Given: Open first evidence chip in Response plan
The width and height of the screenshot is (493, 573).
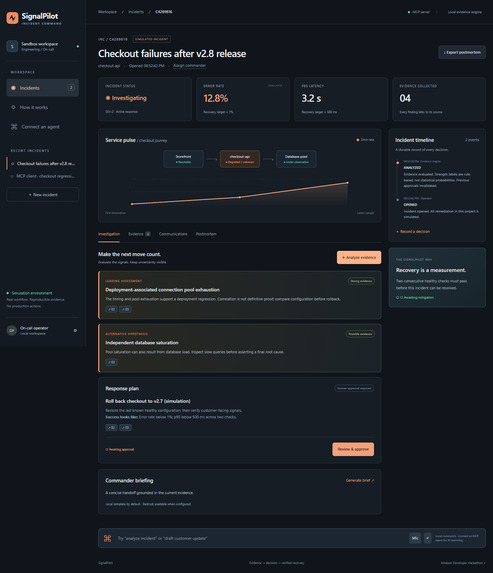Looking at the screenshot, I should click(111, 428).
